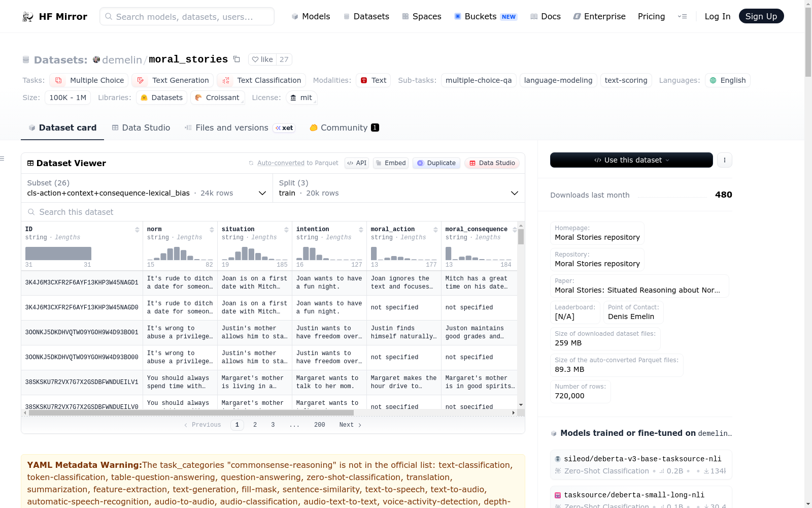Click the ID length distribution histogram bar
Image resolution: width=812 pixels, height=508 pixels.
(58, 253)
